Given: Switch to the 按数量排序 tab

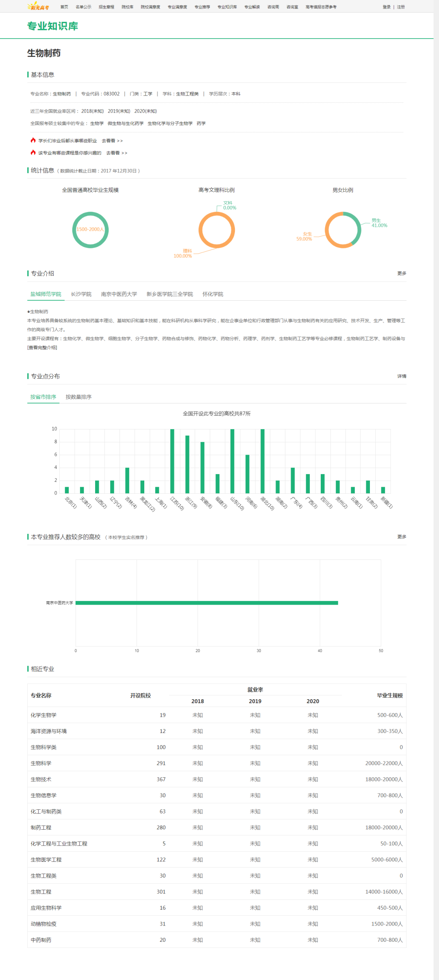Looking at the screenshot, I should [78, 397].
